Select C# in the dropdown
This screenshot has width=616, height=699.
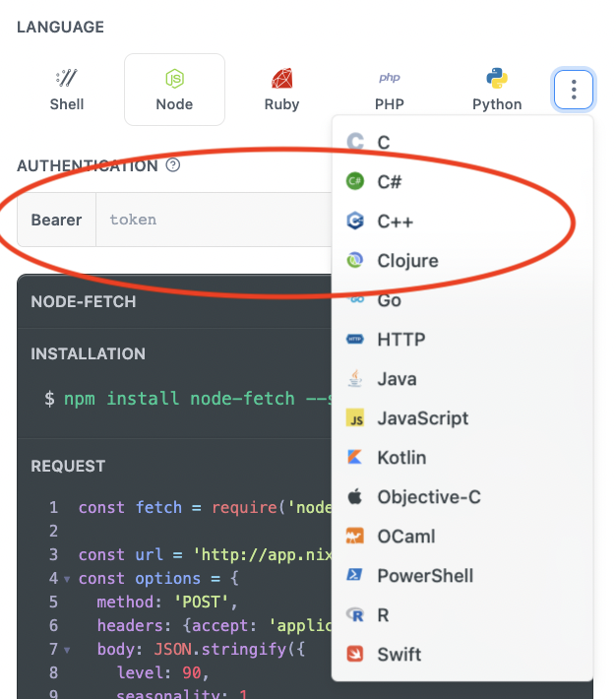coord(462,181)
